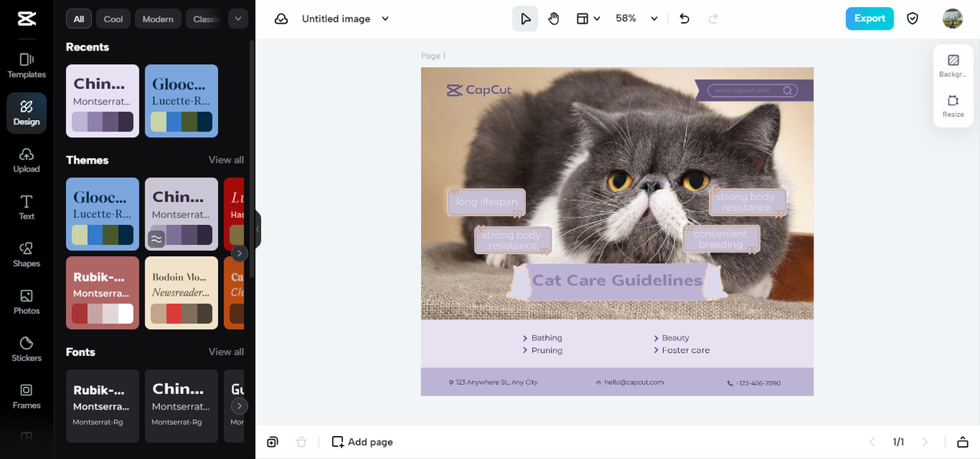Image resolution: width=980 pixels, height=459 pixels.
Task: Apply the recent Glooc Lucette blue theme
Action: (181, 101)
